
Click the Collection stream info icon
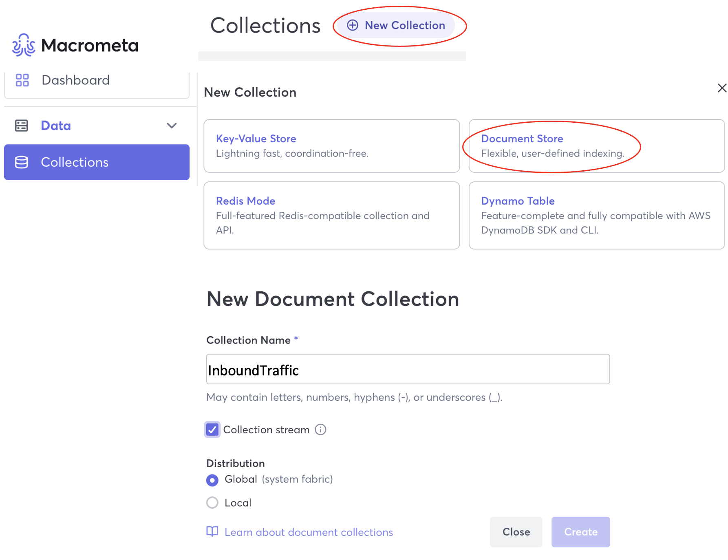(321, 430)
